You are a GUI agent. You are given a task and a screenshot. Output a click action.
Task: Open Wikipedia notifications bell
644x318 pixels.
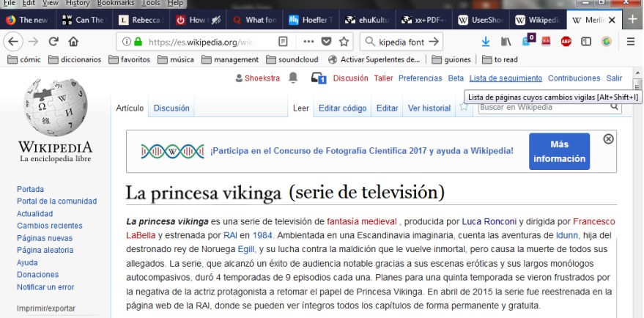pyautogui.click(x=293, y=78)
